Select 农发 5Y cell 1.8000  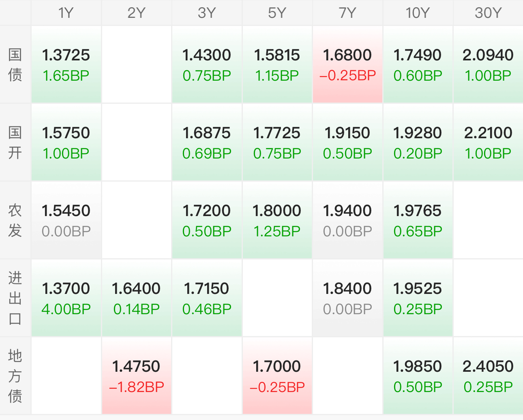pyautogui.click(x=277, y=221)
